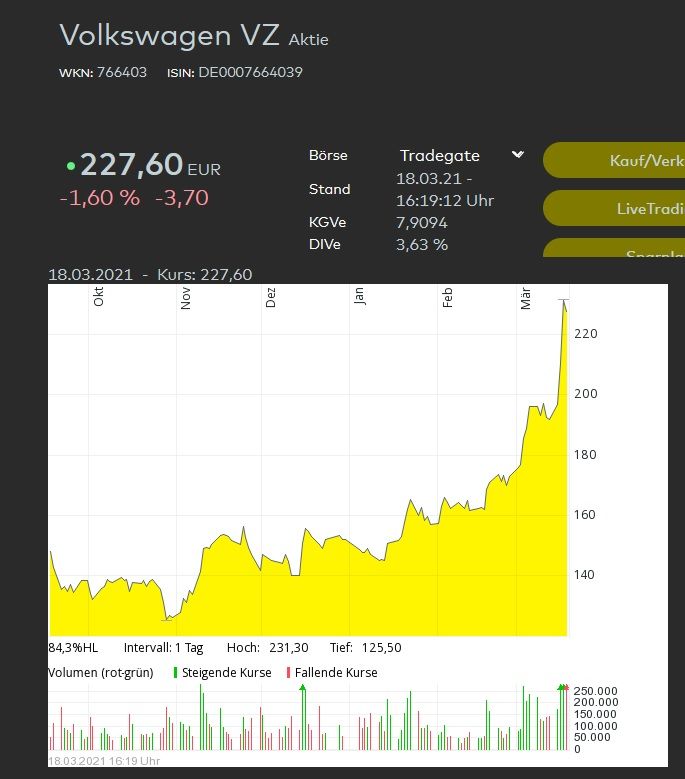Click the peak marker at the chart top
This screenshot has width=685, height=779.
coord(564,300)
